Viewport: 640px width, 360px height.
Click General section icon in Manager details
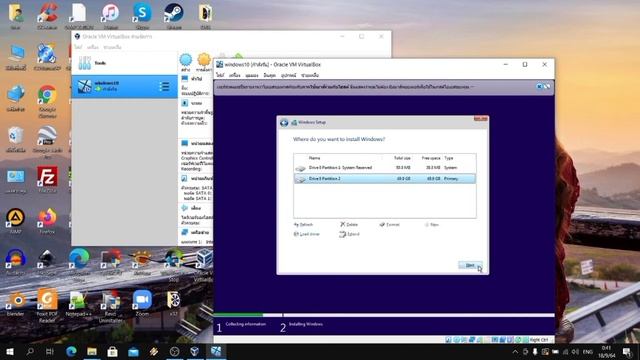pyautogui.click(x=184, y=78)
